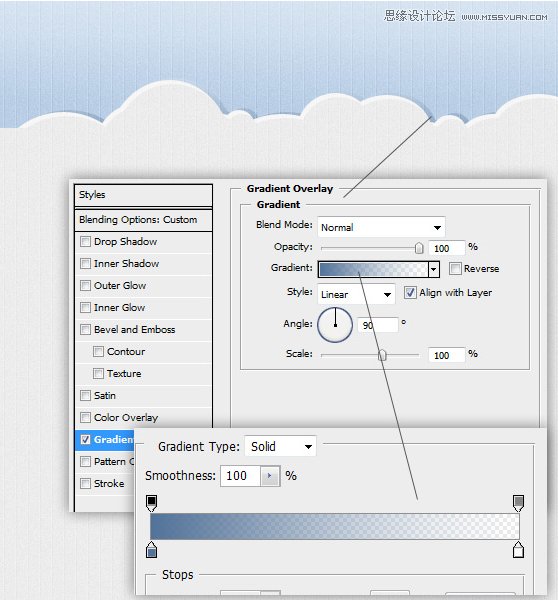Click the Angle dial control
558x600 pixels.
tap(335, 325)
